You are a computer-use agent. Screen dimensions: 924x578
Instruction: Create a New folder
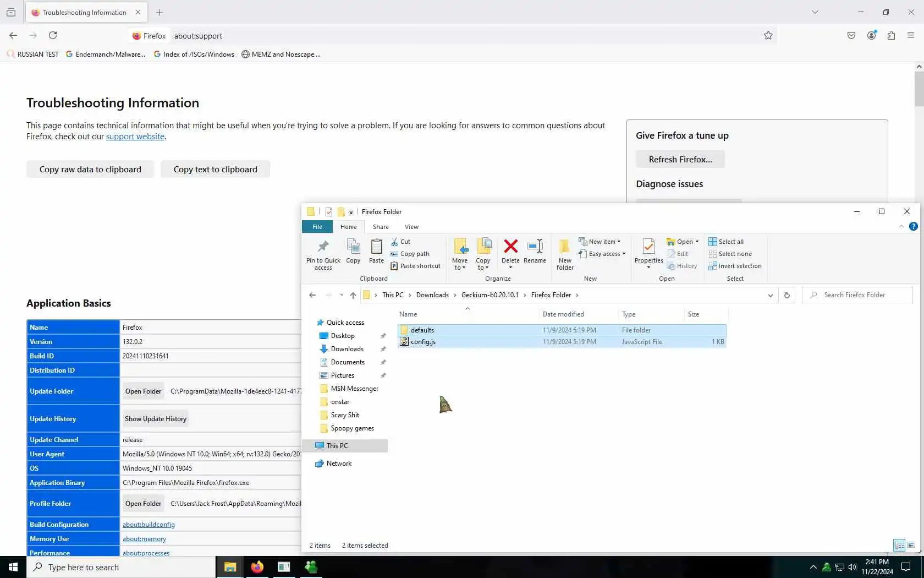(565, 254)
